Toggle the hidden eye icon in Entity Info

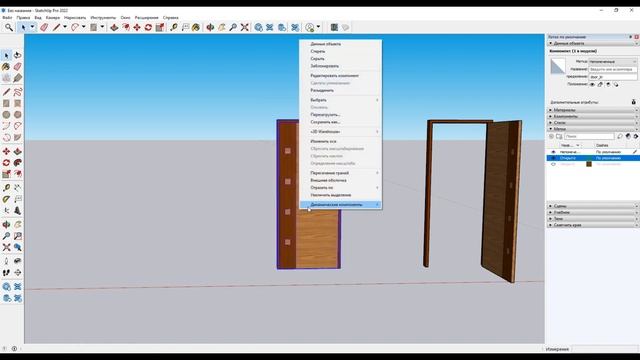coord(592,84)
